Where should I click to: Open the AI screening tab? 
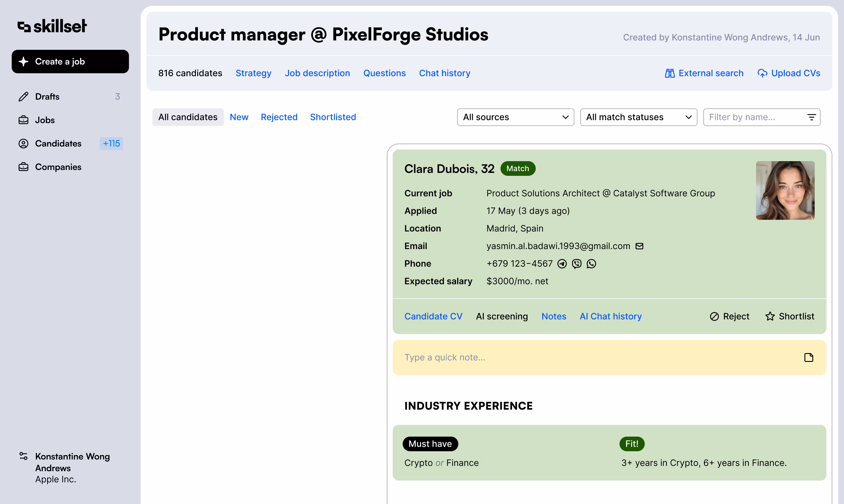point(502,316)
